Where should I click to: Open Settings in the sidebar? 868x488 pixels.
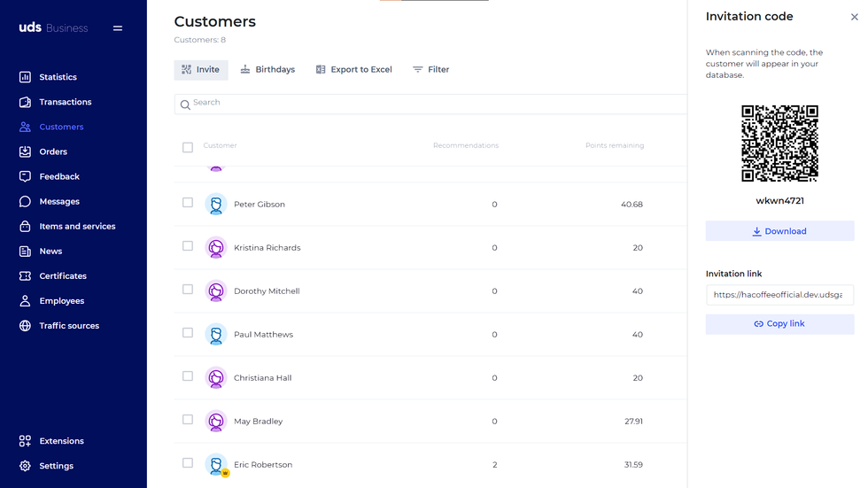(x=57, y=466)
